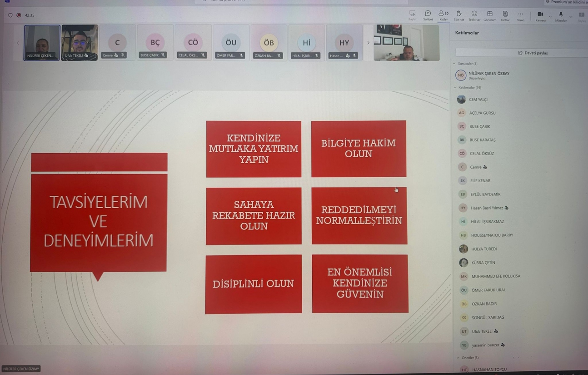Collapse the Katılımcılar (19) list section
This screenshot has height=375, width=588.
coord(454,87)
